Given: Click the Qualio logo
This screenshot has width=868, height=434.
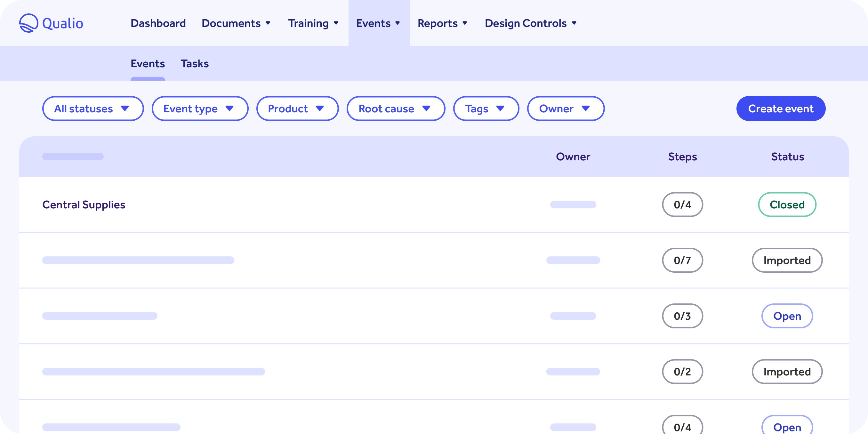Looking at the screenshot, I should pyautogui.click(x=51, y=23).
